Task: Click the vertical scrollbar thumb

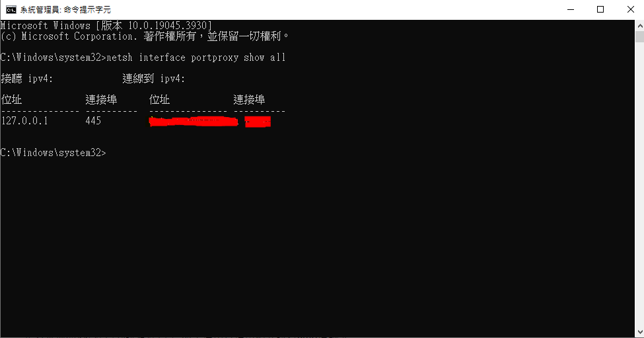Action: (639, 36)
